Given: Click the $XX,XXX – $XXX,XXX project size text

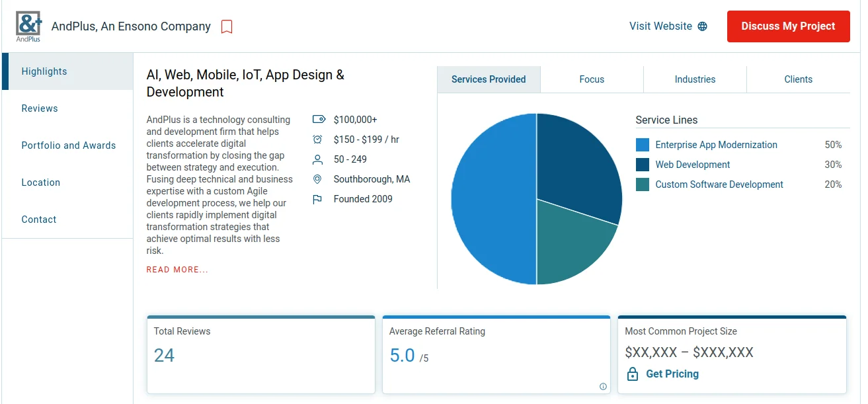Looking at the screenshot, I should coord(689,352).
